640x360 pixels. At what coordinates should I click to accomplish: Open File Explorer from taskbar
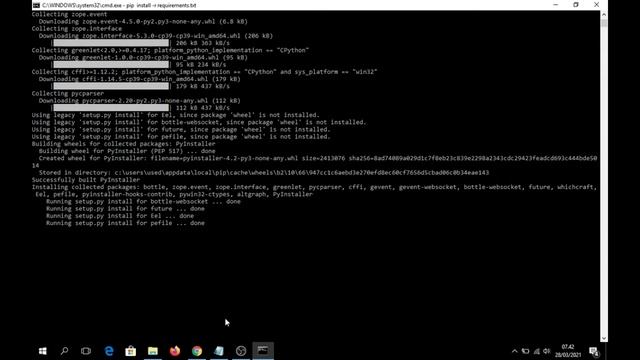tap(153, 351)
